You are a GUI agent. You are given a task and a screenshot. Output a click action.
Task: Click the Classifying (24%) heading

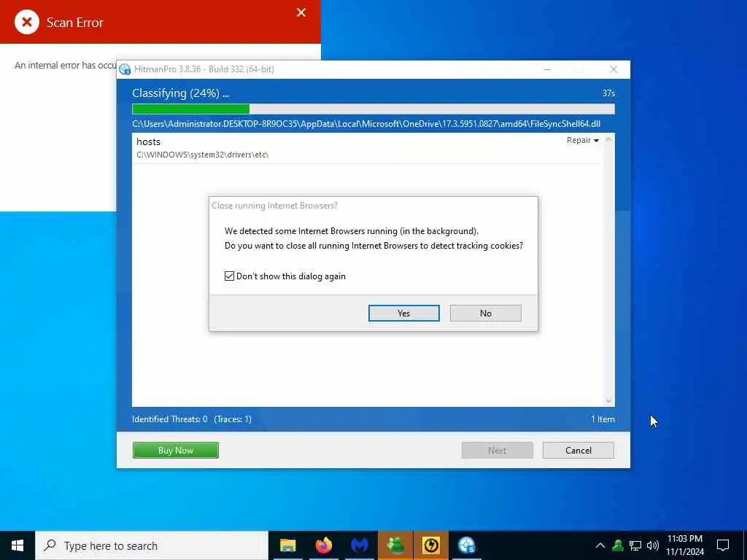coord(181,93)
